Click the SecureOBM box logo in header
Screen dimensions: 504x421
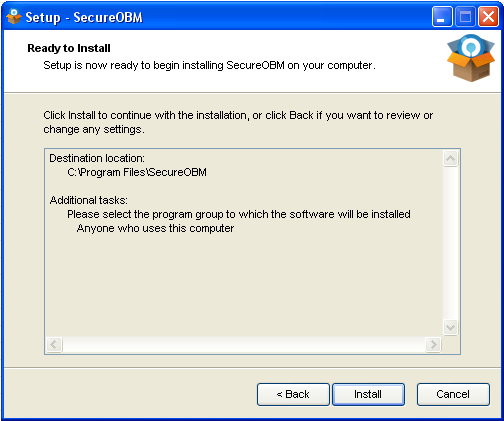click(470, 58)
